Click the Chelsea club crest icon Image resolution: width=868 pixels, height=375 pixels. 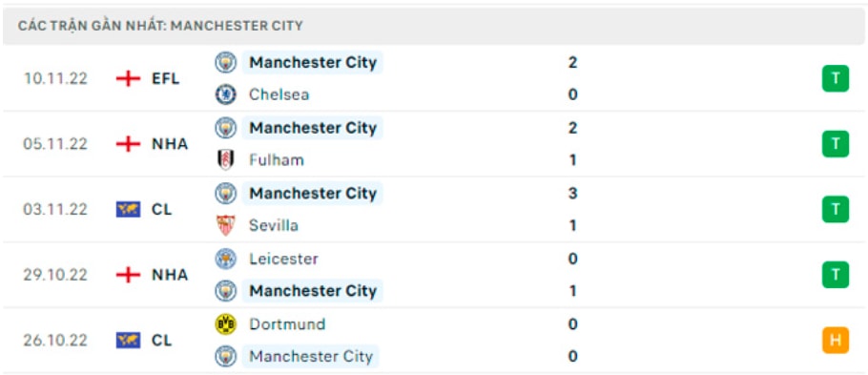coord(226,94)
